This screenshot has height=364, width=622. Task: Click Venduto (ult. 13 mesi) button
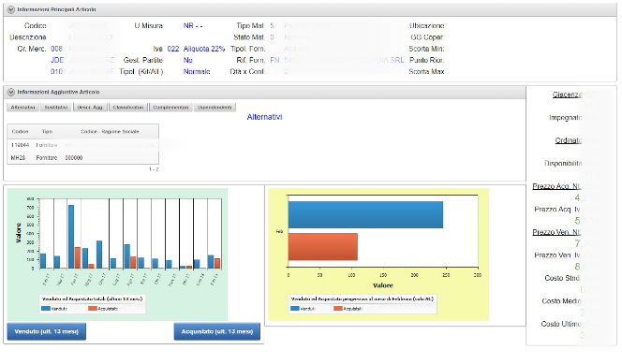point(47,331)
